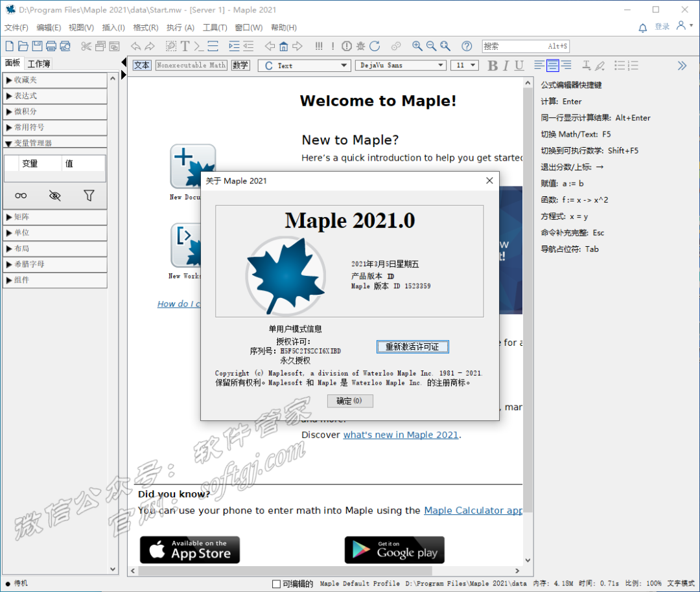Expand the 收藏夹 palette
700x592 pixels.
55,80
